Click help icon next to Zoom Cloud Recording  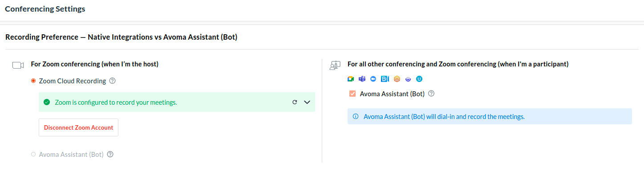coord(113,81)
